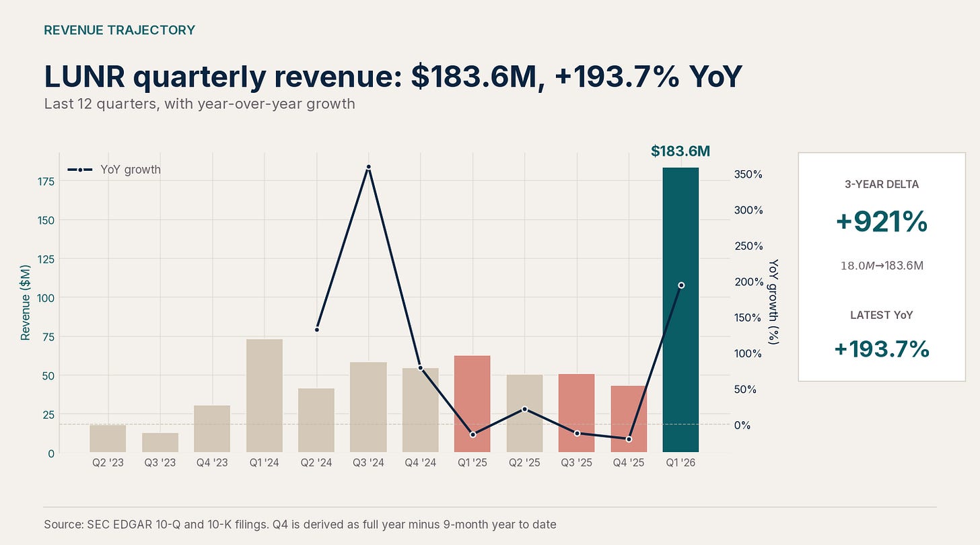Click the "25" revenue axis tick

(x=48, y=414)
